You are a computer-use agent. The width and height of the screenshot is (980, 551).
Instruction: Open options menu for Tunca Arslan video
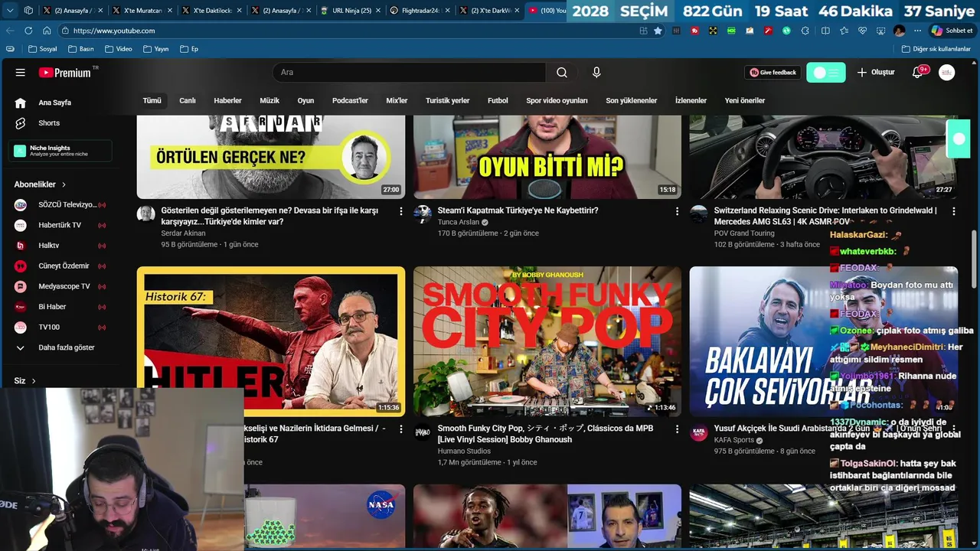point(677,210)
